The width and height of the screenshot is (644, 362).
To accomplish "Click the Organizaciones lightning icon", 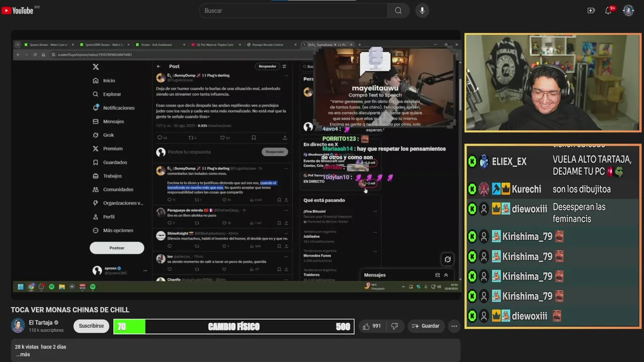I will (96, 203).
